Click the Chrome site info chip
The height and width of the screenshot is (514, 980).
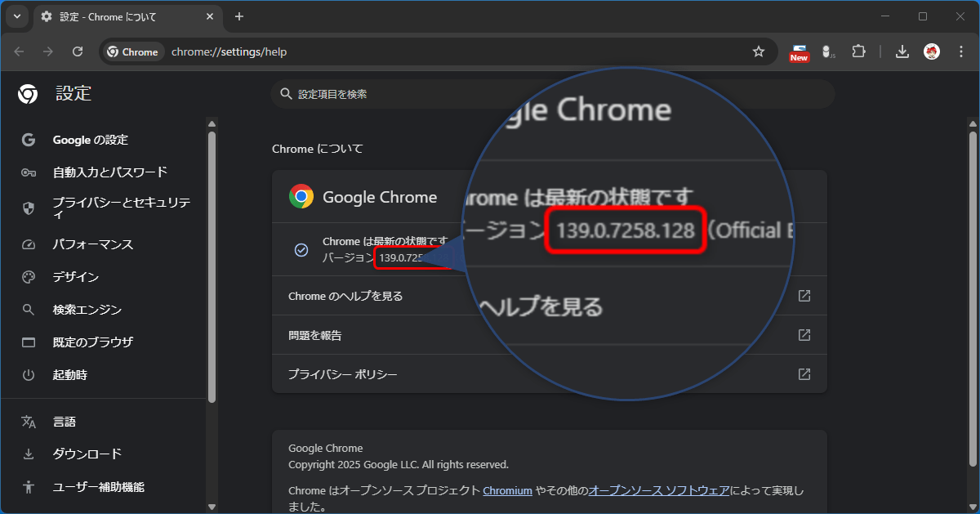pos(133,51)
